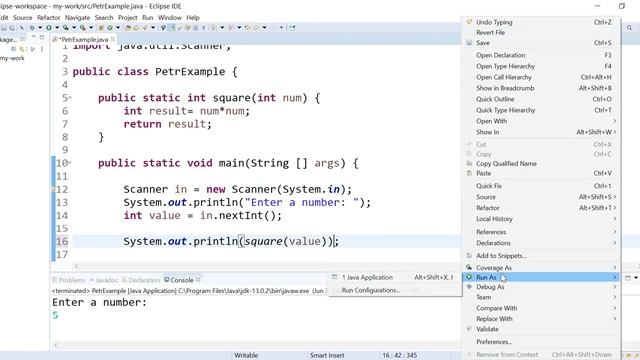Close the Console view tab
The image size is (640, 360).
tap(198, 280)
